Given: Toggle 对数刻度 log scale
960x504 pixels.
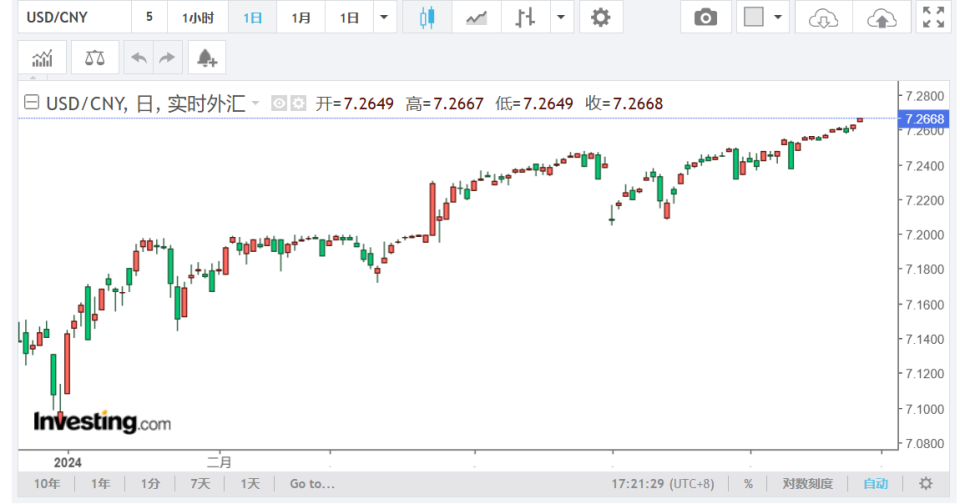Looking at the screenshot, I should point(808,484).
